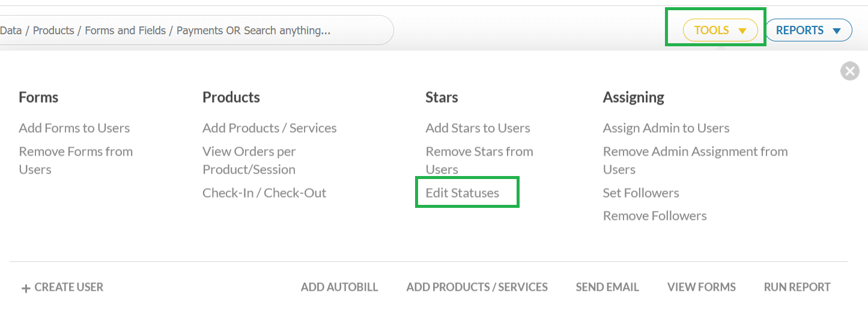The height and width of the screenshot is (313, 868).
Task: Select Remove Followers option
Action: (x=655, y=216)
